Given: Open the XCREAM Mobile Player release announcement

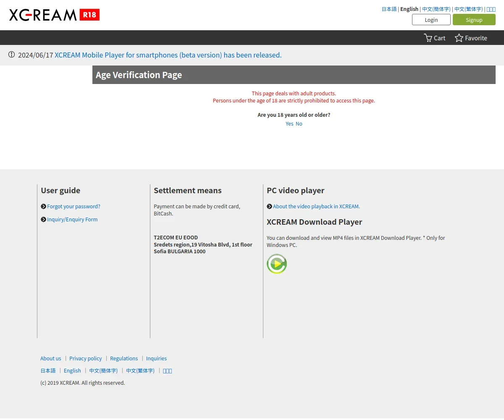Looking at the screenshot, I should [x=168, y=55].
